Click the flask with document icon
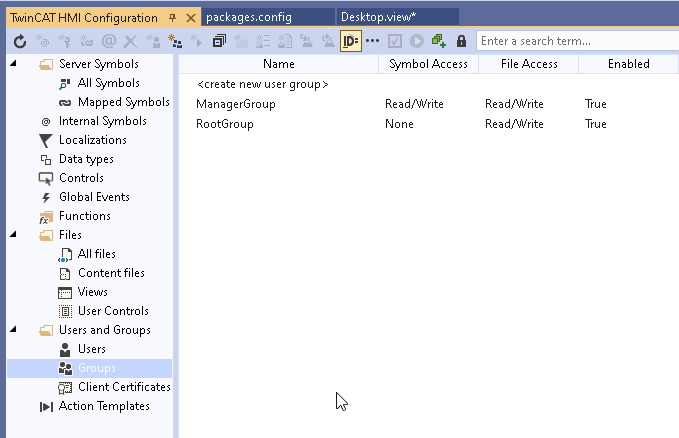The height and width of the screenshot is (438, 679). pyautogui.click(x=285, y=42)
